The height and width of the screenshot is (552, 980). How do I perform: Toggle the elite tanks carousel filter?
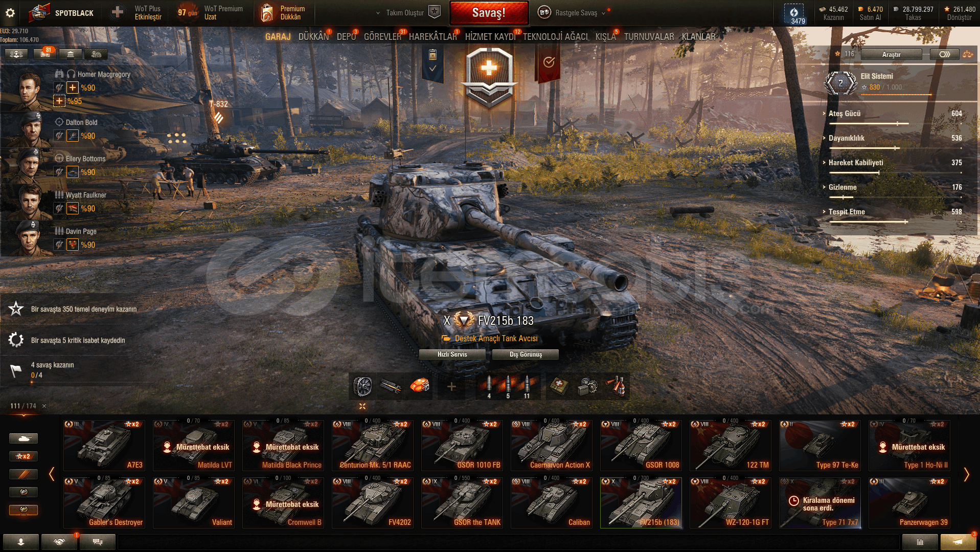tap(24, 492)
